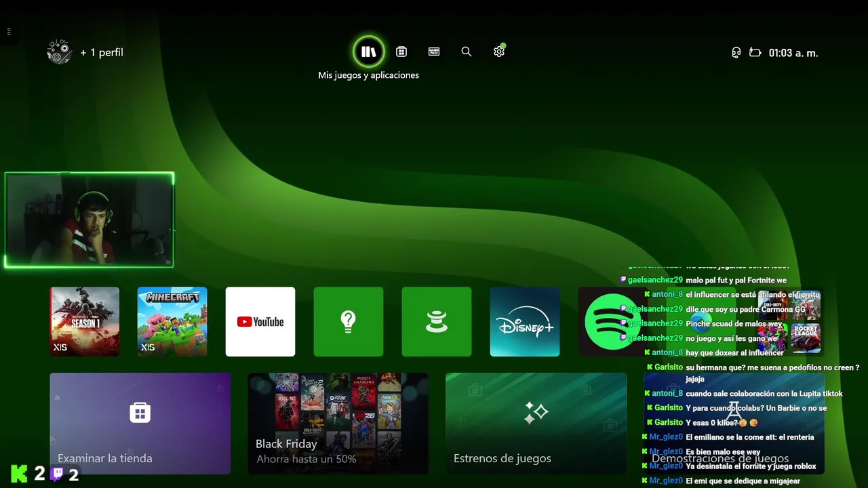Select chat message 'cuando sale colaboración con la Lupita tiktok'
The height and width of the screenshot is (488, 868).
tap(764, 394)
